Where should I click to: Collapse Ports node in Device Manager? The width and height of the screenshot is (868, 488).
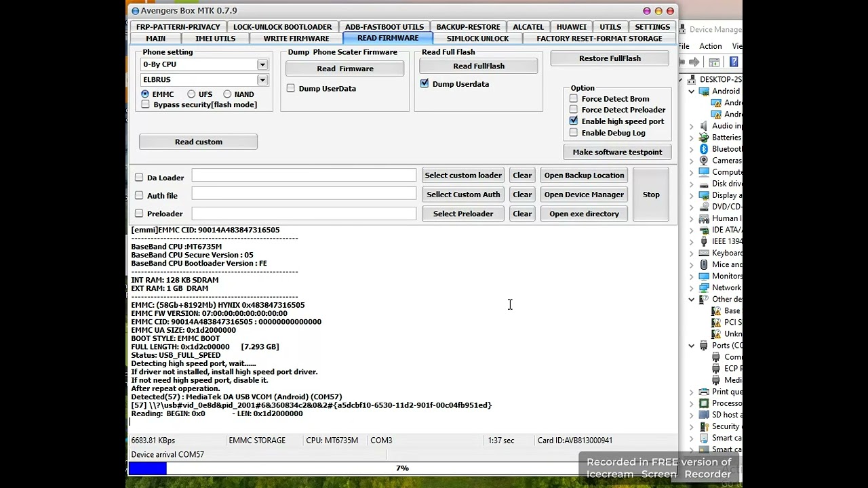[x=692, y=346]
